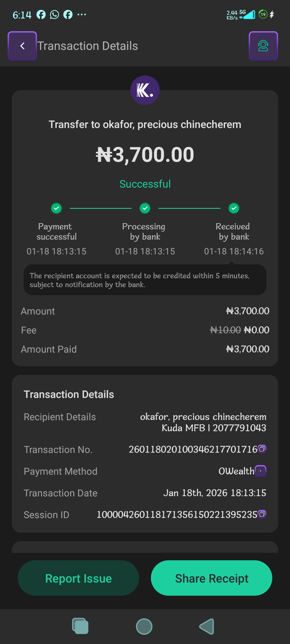This screenshot has width=290, height=644.
Task: Tap the ₦3,700.00 transfer amount heading
Action: tap(145, 155)
